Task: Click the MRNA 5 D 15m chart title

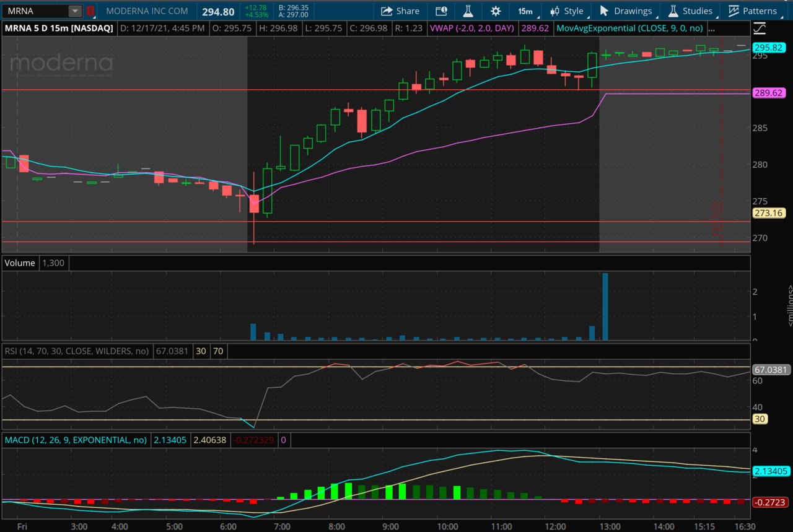Action: [58, 28]
